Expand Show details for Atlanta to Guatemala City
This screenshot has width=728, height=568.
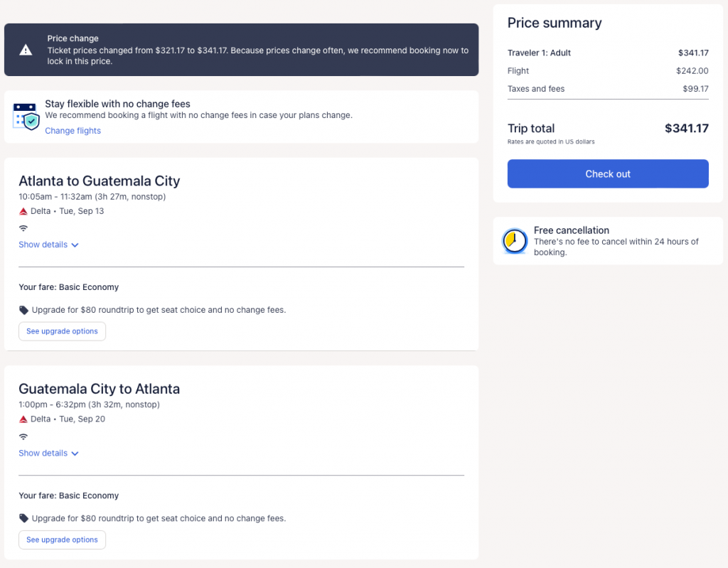(43, 245)
